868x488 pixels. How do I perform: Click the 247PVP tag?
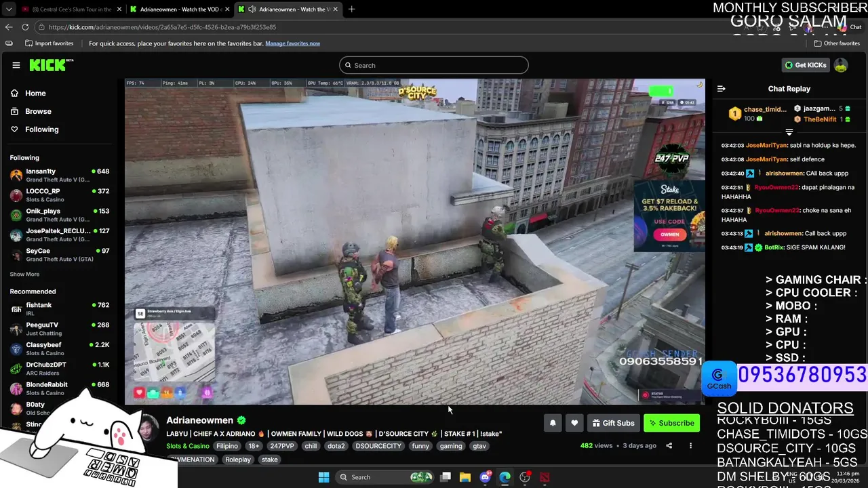[281, 446]
